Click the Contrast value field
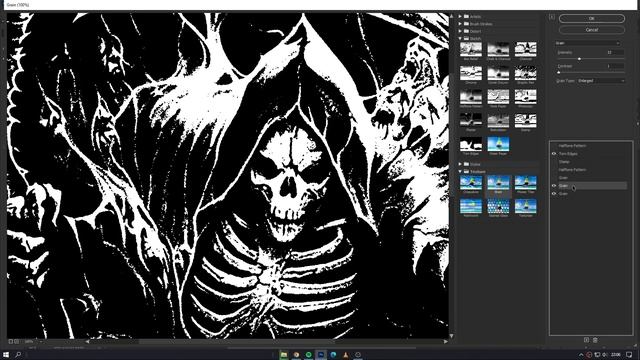The width and height of the screenshot is (640, 360). pyautogui.click(x=615, y=66)
